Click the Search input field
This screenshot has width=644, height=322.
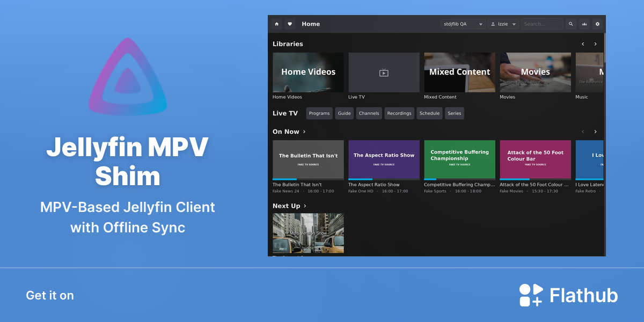[x=542, y=24]
